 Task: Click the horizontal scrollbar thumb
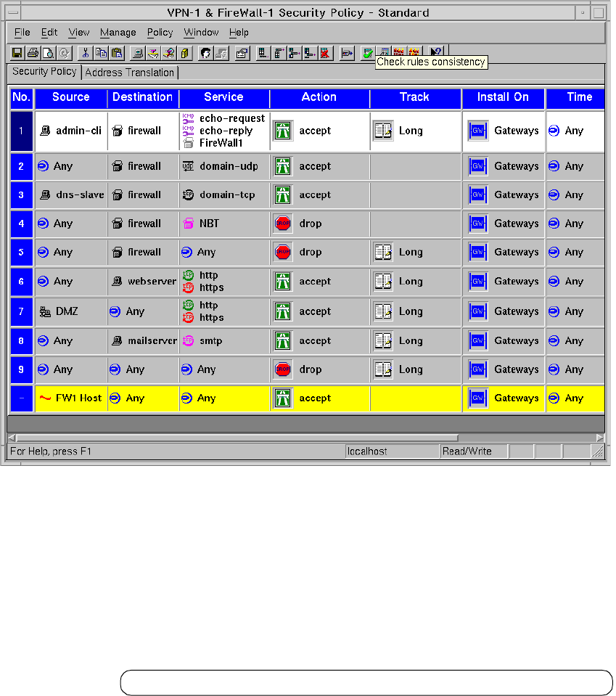(237, 438)
